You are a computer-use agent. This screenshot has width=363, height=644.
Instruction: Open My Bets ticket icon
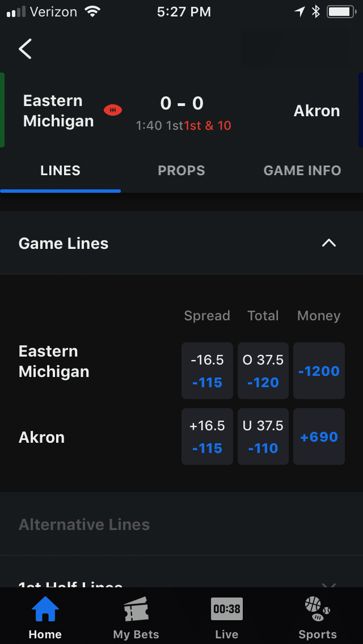pyautogui.click(x=136, y=609)
